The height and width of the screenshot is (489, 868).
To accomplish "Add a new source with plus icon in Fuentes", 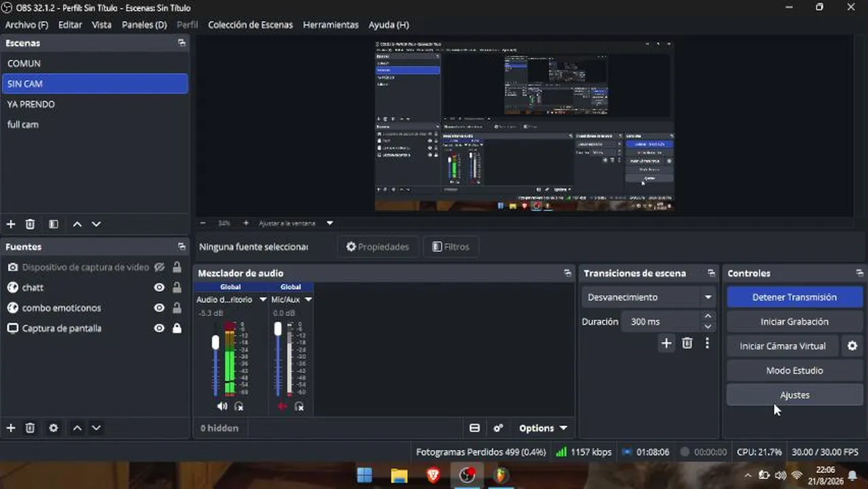I will (x=11, y=428).
